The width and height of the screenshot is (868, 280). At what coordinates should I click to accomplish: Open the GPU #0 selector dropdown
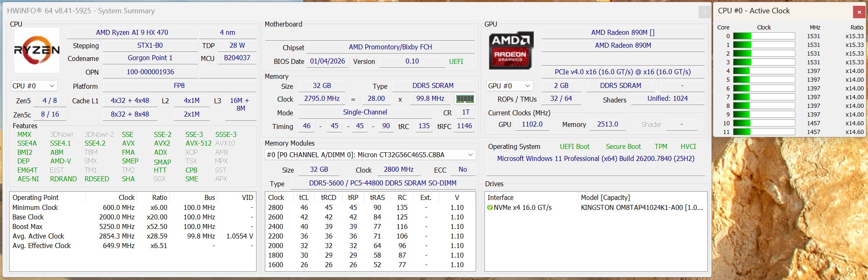pyautogui.click(x=510, y=86)
